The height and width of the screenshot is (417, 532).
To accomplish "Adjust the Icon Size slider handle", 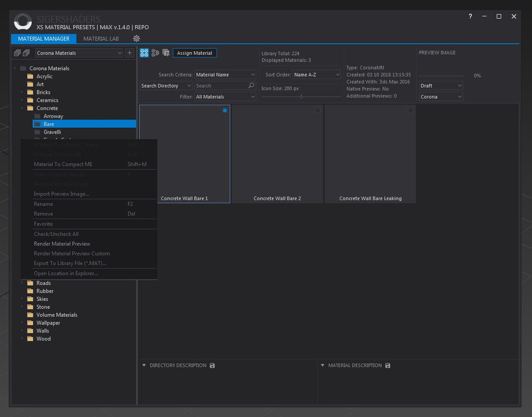I will [301, 96].
